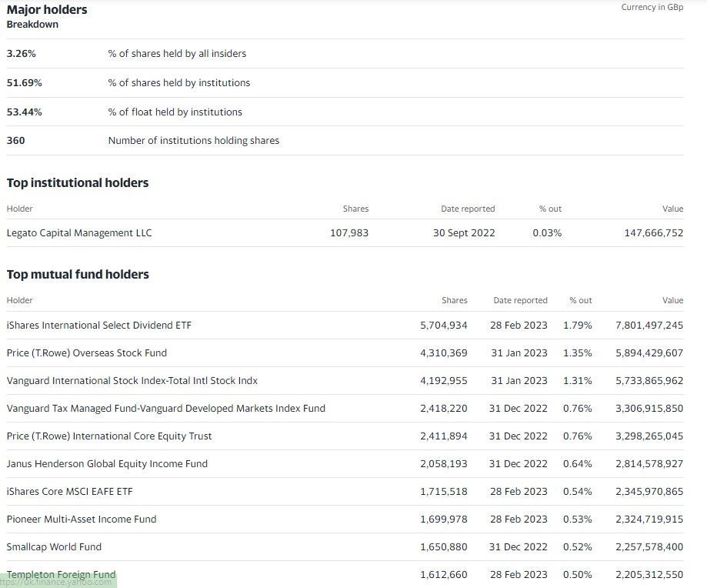707x588 pixels.
Task: Click the Currency in GBp note
Action: point(652,7)
